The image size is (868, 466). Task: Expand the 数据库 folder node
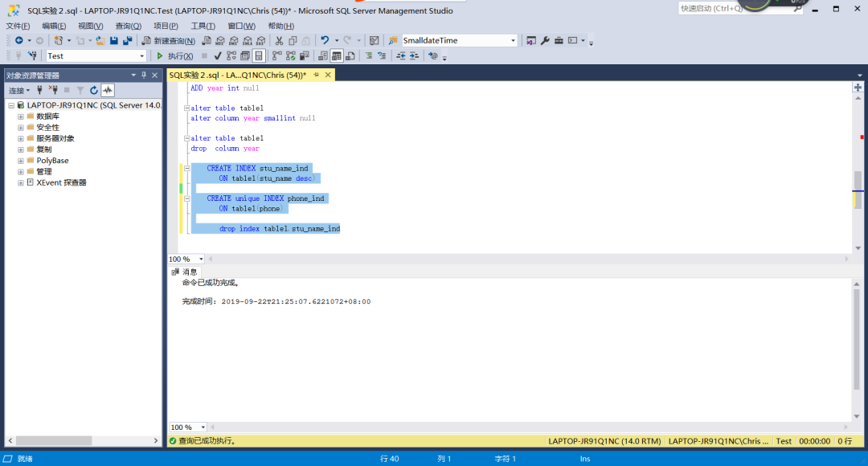click(21, 117)
